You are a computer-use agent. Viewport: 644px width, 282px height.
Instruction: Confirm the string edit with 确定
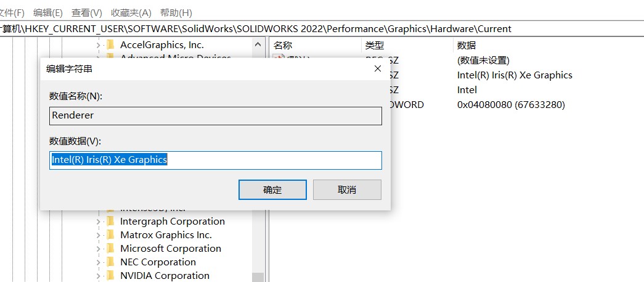[272, 189]
